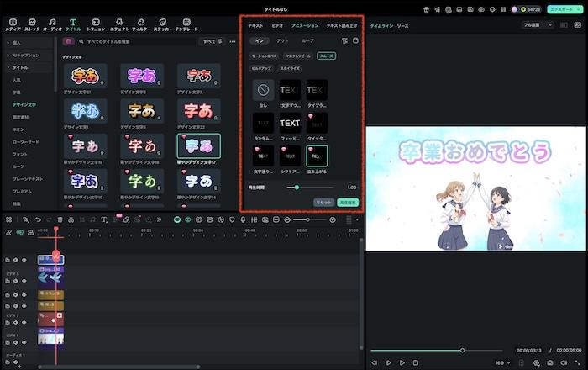Switch to the テキスト読み上げ tab
The width and height of the screenshot is (588, 370).
click(x=342, y=26)
